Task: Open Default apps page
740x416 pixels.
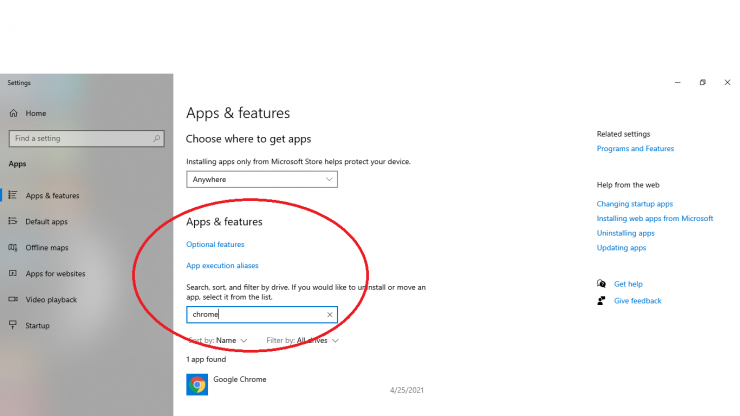Action: pos(46,221)
